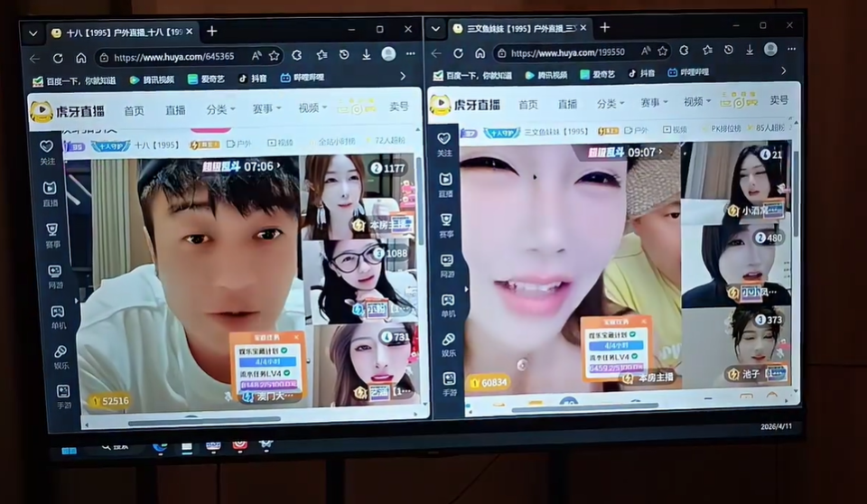Click taskbar search box
Screen dimensions: 867x504
(x=117, y=447)
